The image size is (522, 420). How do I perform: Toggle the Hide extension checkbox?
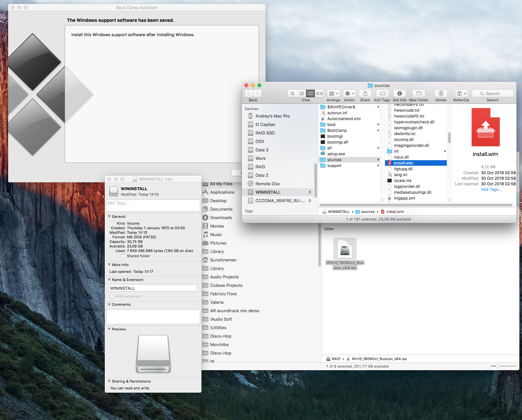coord(112,296)
